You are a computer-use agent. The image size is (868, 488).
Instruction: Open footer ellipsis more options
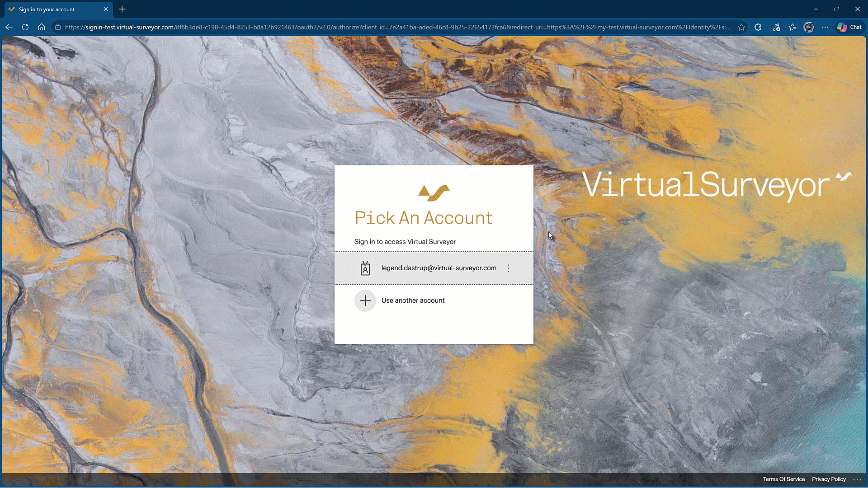click(857, 479)
